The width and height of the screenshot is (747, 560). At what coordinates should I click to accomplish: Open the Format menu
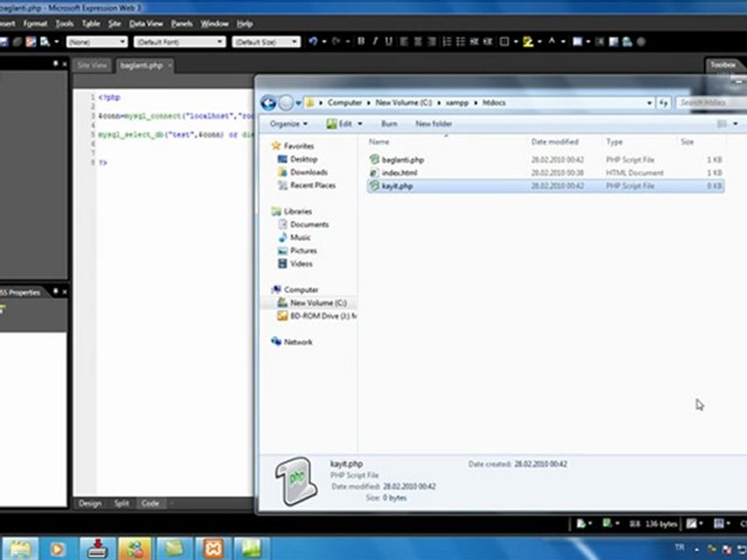point(35,23)
